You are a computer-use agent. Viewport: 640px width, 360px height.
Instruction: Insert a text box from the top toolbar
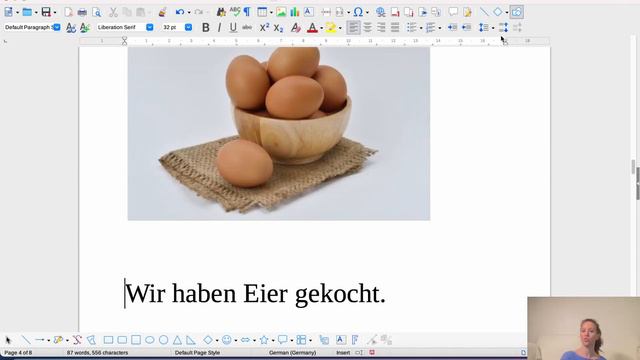(309, 12)
